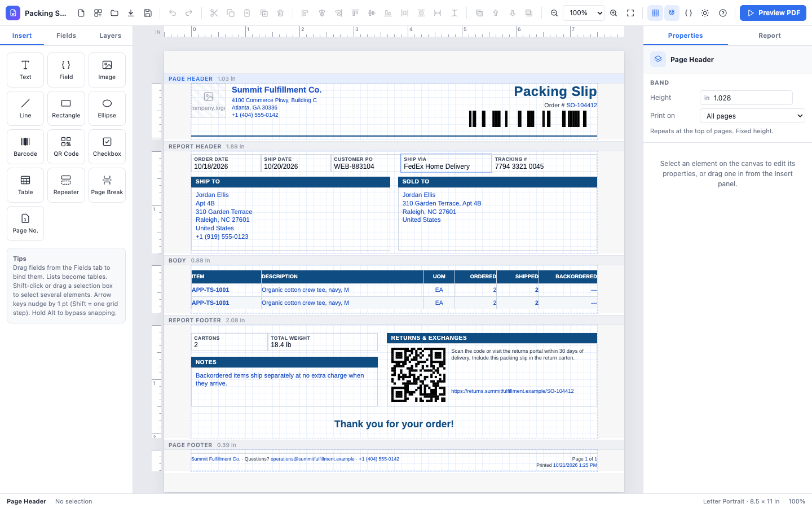Toggle the grid display button
Viewport: 812px width, 508px height.
click(655, 13)
